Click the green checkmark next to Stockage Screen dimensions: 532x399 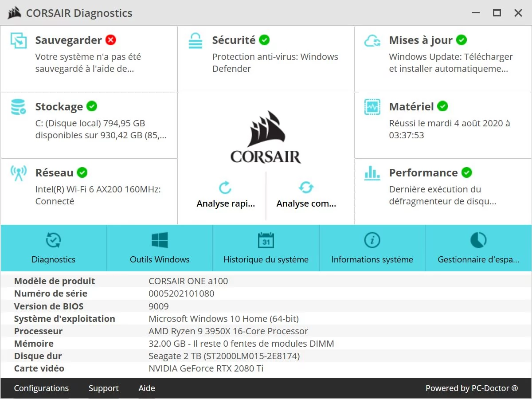[x=92, y=106]
